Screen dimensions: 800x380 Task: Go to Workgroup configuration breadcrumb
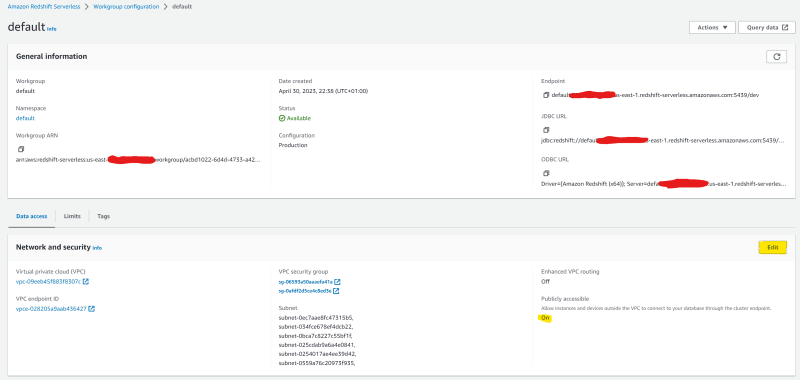126,7
